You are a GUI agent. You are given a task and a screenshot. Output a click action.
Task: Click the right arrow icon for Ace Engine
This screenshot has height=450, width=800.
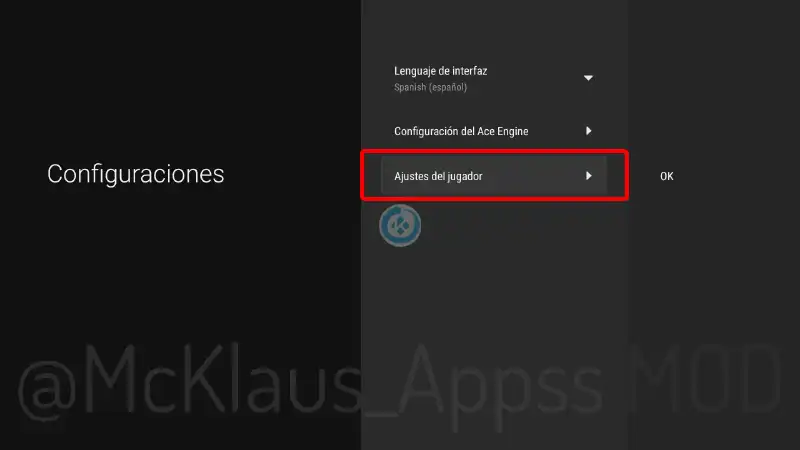coord(588,131)
